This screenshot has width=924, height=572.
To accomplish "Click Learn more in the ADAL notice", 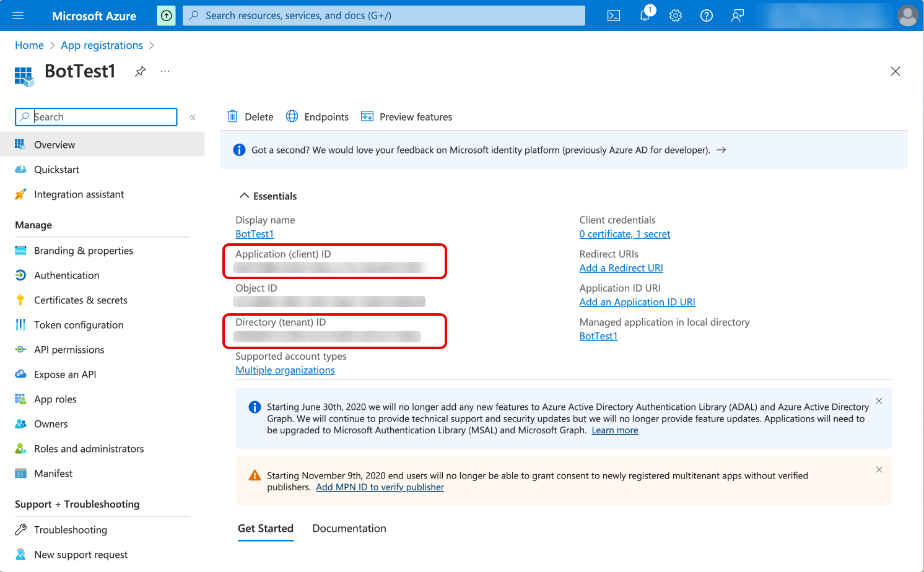I will click(615, 430).
